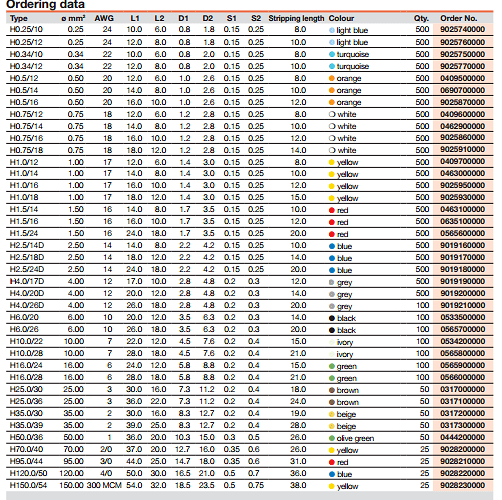Click order number 0566000000
The height and width of the screenshot is (500, 502).
point(463,377)
